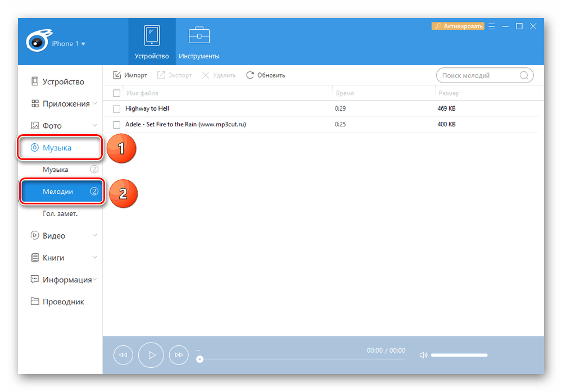The height and width of the screenshot is (392, 562).
Task: Click the Фото picture icon
Action: point(35,125)
